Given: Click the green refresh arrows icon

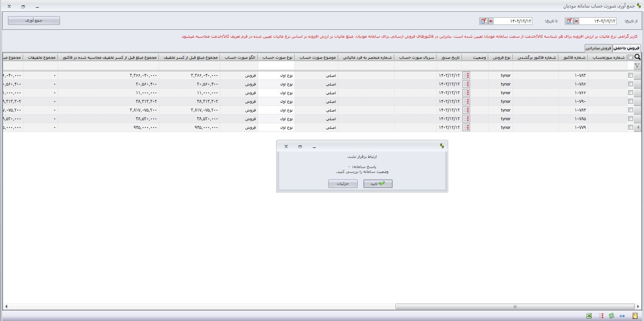Looking at the screenshot, I should coord(612,316).
